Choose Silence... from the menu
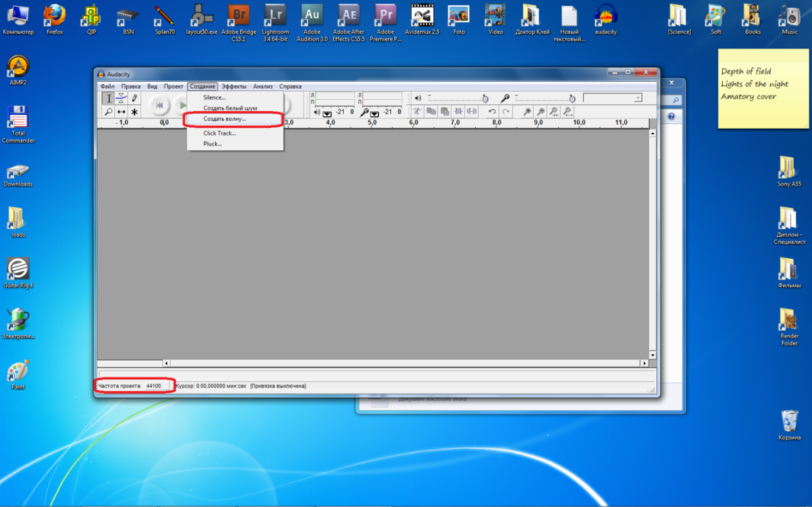This screenshot has height=507, width=812. pyautogui.click(x=235, y=97)
